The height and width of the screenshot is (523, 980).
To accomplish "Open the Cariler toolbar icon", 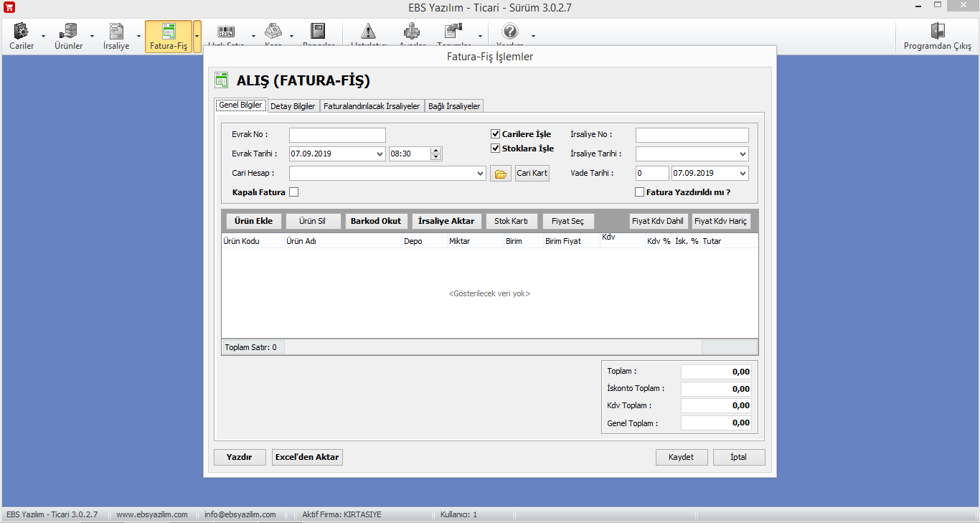I will click(22, 32).
